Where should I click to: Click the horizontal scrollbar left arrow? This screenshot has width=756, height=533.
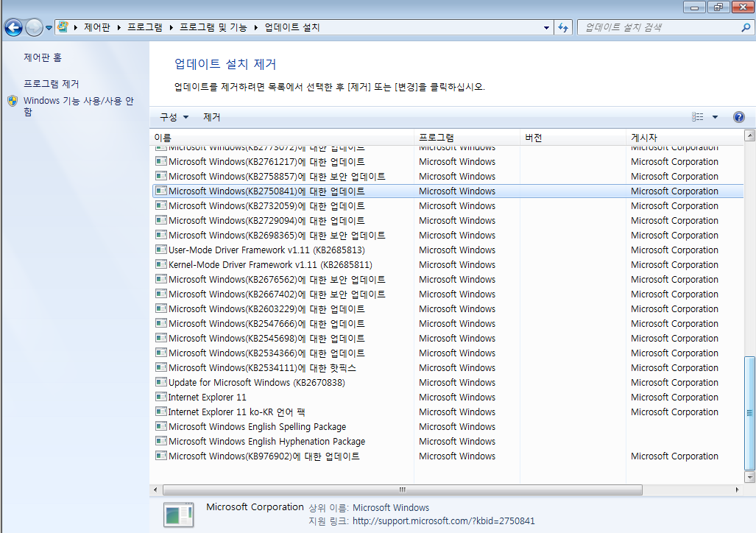click(x=155, y=490)
